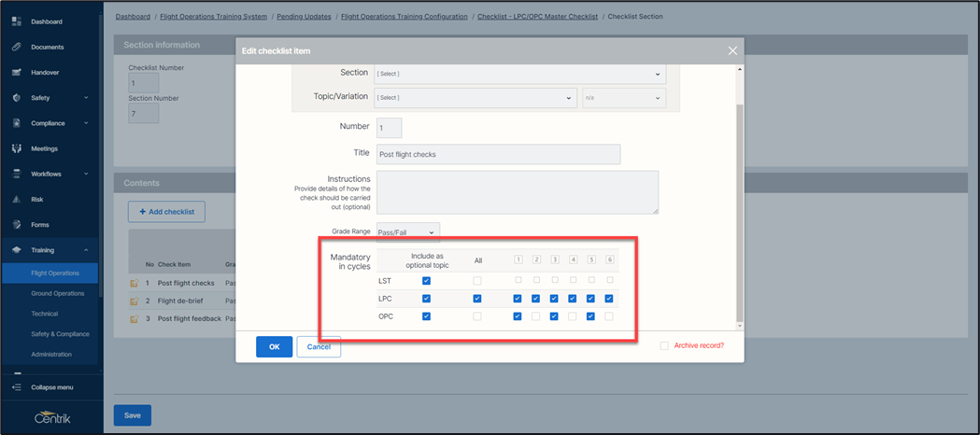Click the Dashboard icon in sidebar
The height and width of the screenshot is (435, 980).
pos(17,21)
